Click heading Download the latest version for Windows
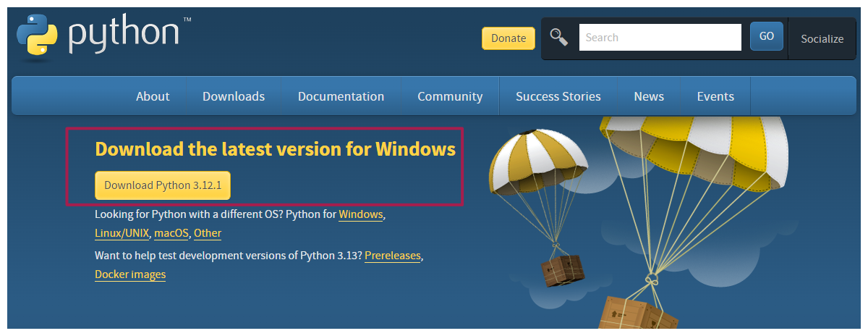Screen dimensions: 868x336 (275, 149)
